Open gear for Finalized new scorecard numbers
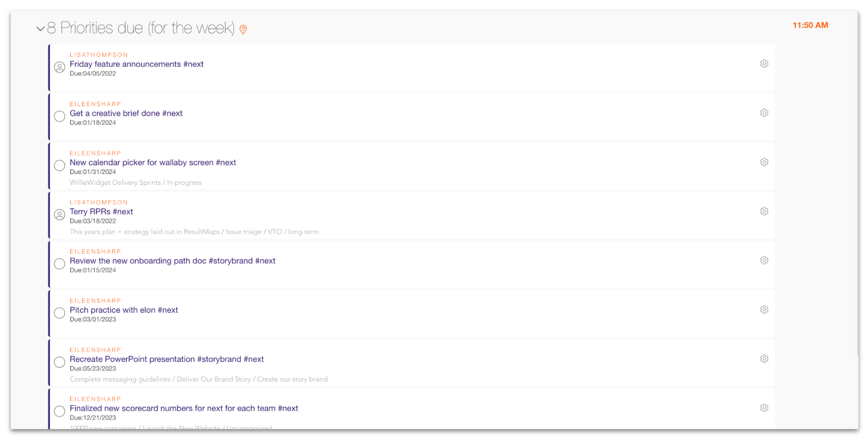Viewport: 868px width, 441px height. click(x=764, y=408)
